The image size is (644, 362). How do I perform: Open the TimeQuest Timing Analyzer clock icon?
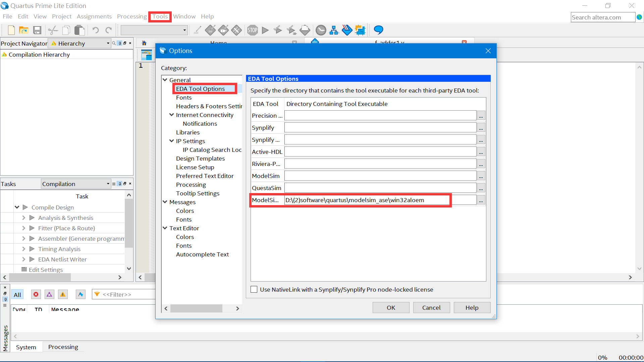(321, 30)
